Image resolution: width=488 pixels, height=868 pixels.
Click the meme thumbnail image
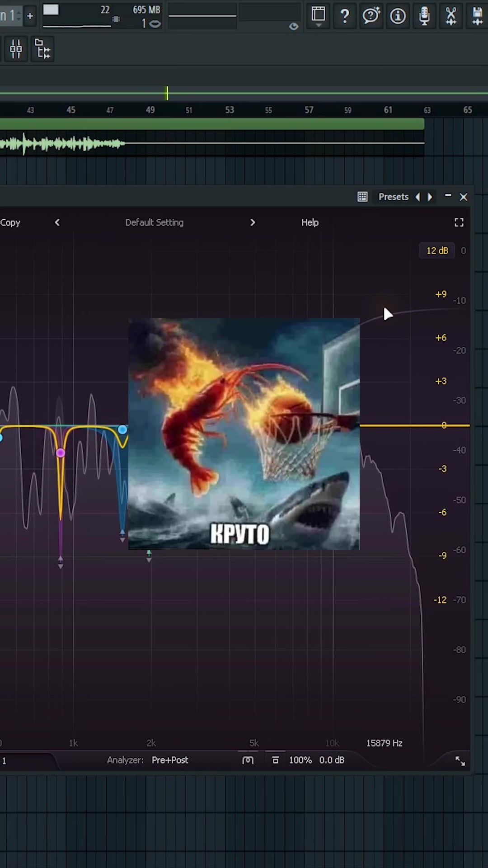(x=244, y=434)
